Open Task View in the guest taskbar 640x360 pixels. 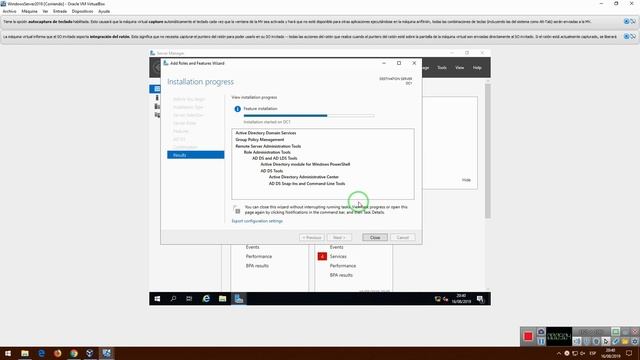189,299
